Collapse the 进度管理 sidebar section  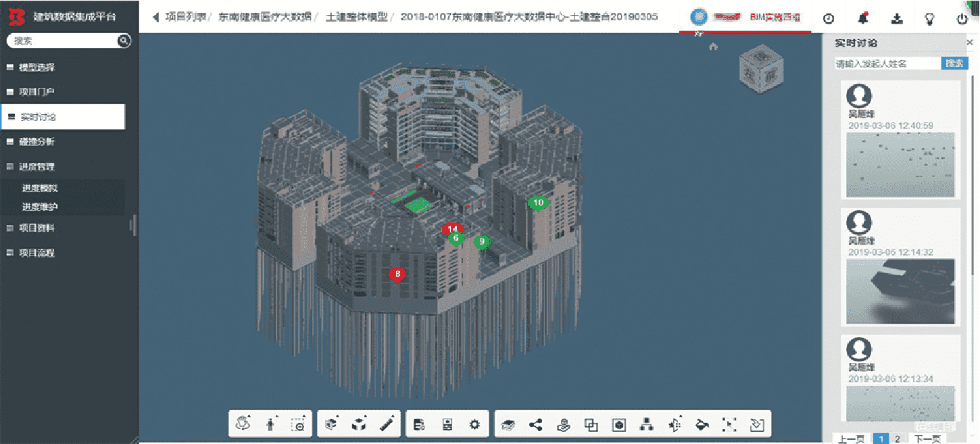37,166
